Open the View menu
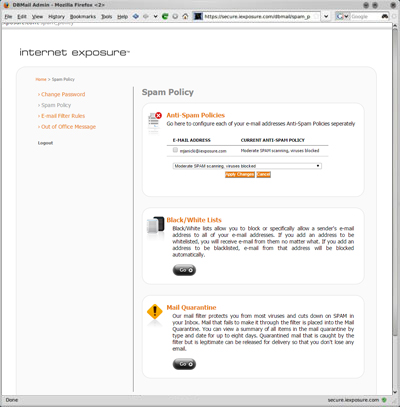 (x=37, y=16)
